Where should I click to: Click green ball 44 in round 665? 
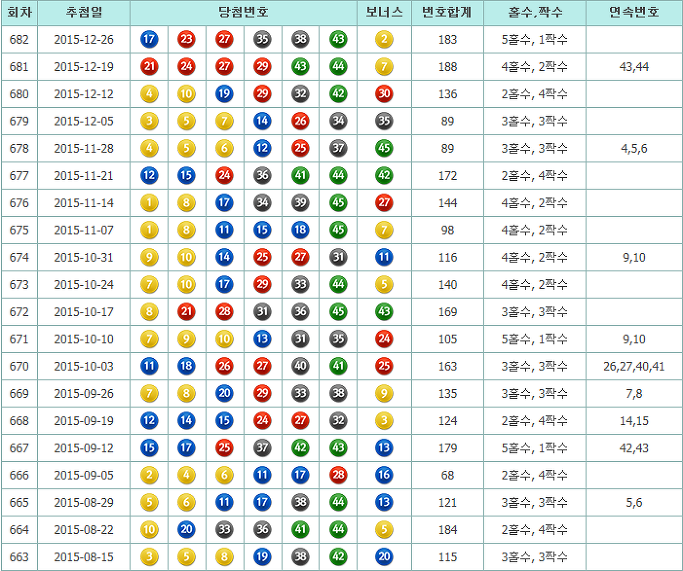click(x=338, y=502)
